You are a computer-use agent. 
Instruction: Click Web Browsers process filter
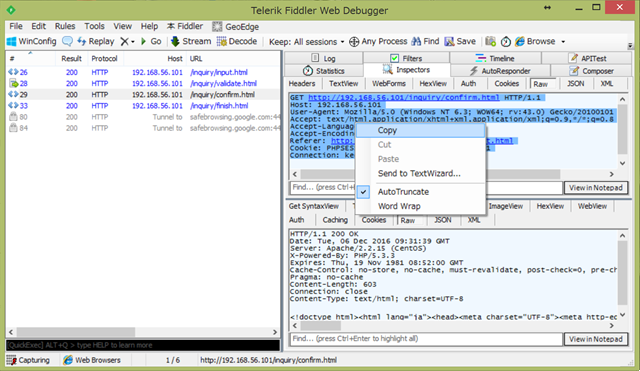coord(92,360)
